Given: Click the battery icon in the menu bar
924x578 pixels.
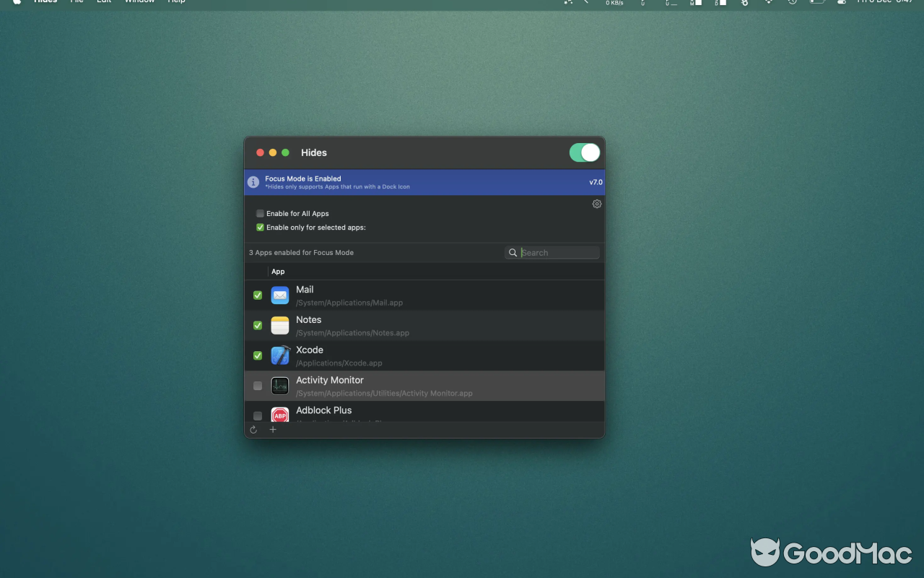Looking at the screenshot, I should click(816, 3).
